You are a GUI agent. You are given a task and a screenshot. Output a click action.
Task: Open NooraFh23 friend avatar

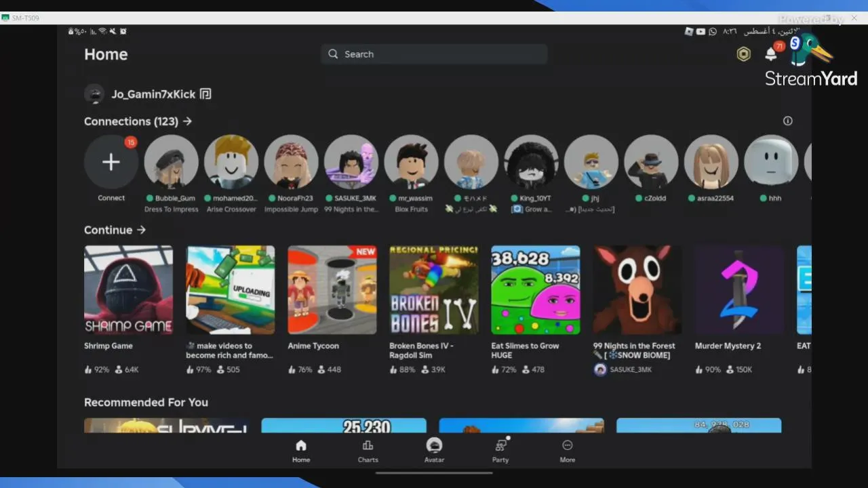pyautogui.click(x=291, y=162)
